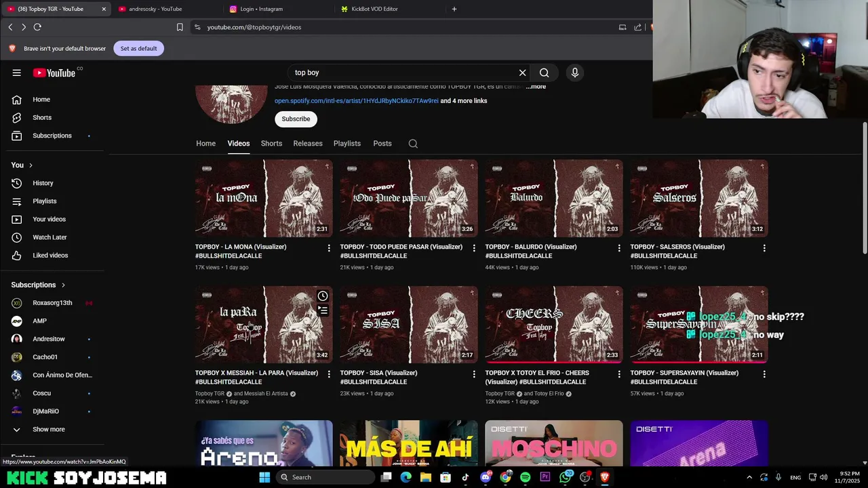Image resolution: width=868 pixels, height=488 pixels.
Task: Open 'and 4 more links'
Action: (x=464, y=101)
